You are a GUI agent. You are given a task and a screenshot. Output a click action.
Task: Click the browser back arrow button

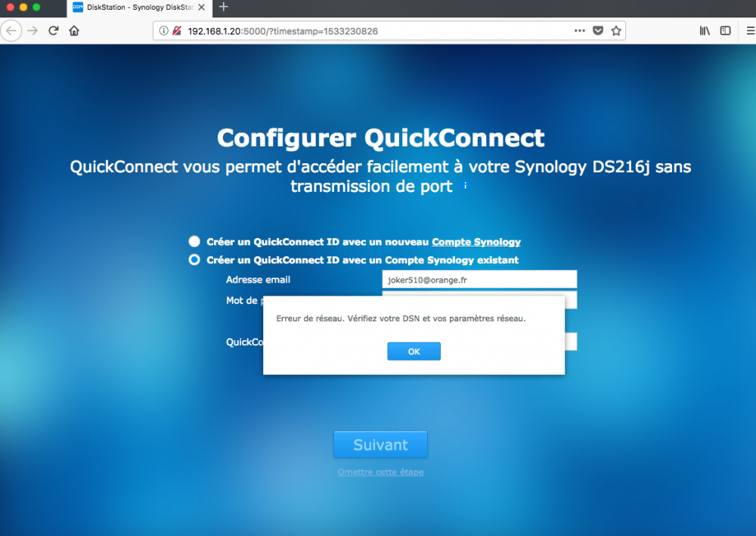click(11, 31)
